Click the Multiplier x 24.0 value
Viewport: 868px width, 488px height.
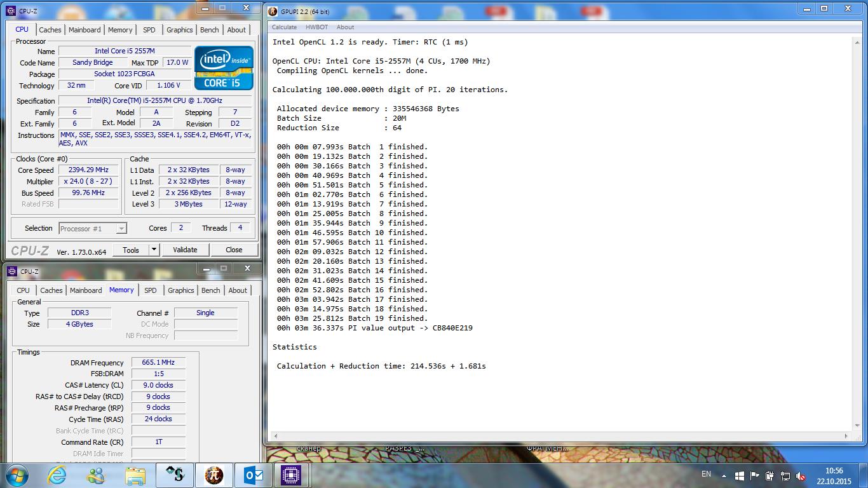89,181
